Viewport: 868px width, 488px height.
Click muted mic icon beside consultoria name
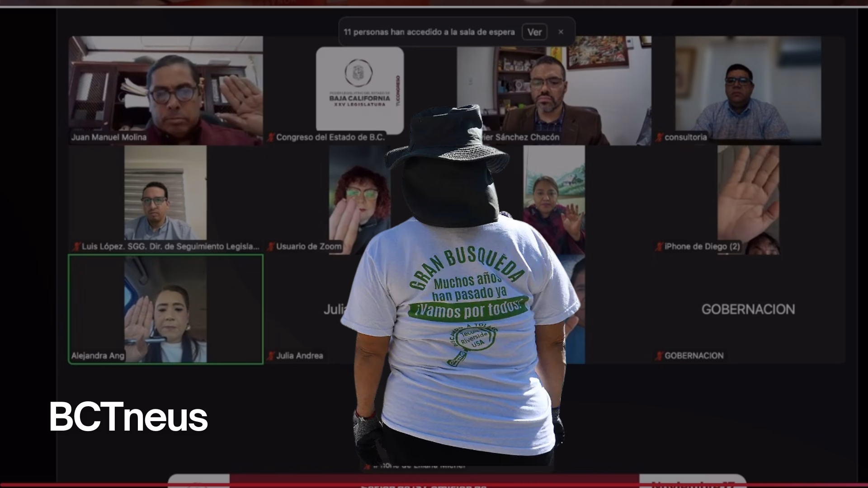(x=660, y=137)
